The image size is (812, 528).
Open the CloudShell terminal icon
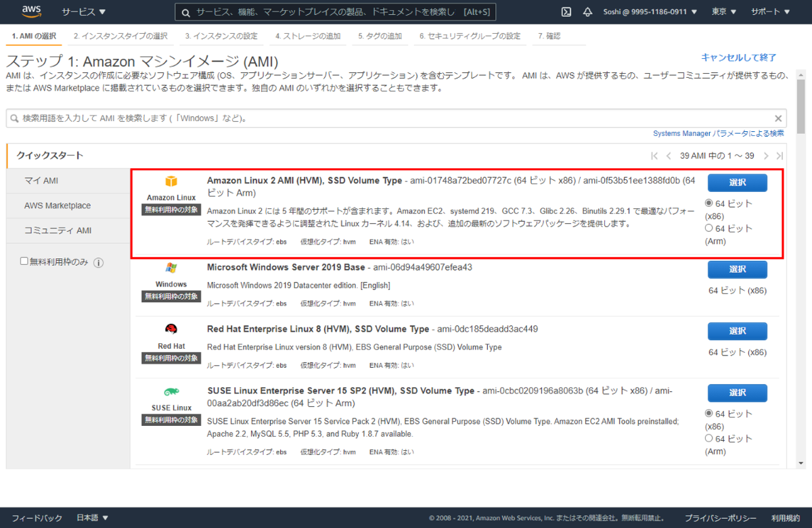[x=566, y=12]
